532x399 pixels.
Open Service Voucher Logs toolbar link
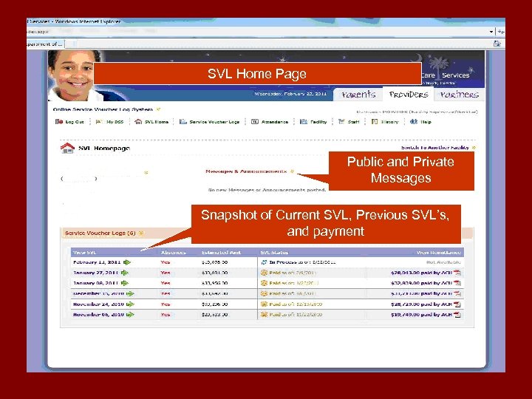(209, 121)
